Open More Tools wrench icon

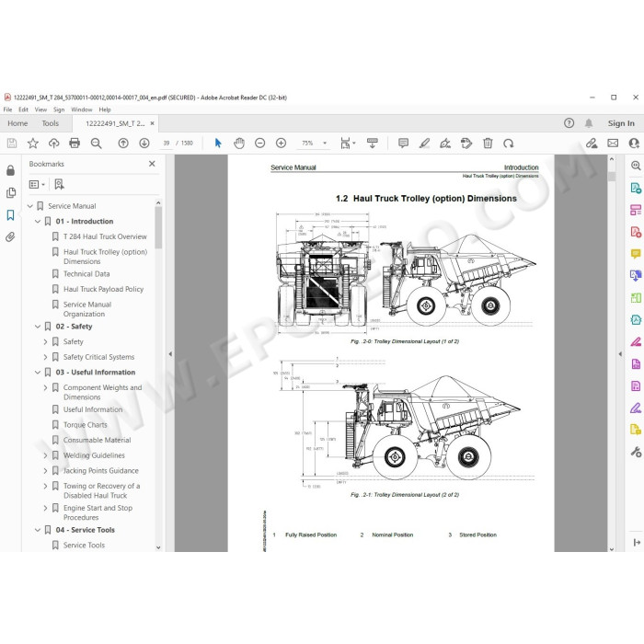[636, 452]
